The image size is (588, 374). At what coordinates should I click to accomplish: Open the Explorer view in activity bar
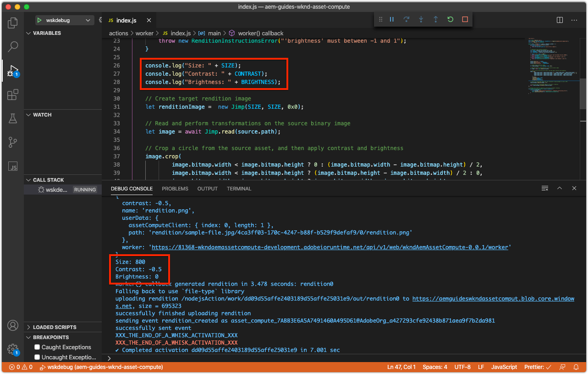tap(13, 22)
